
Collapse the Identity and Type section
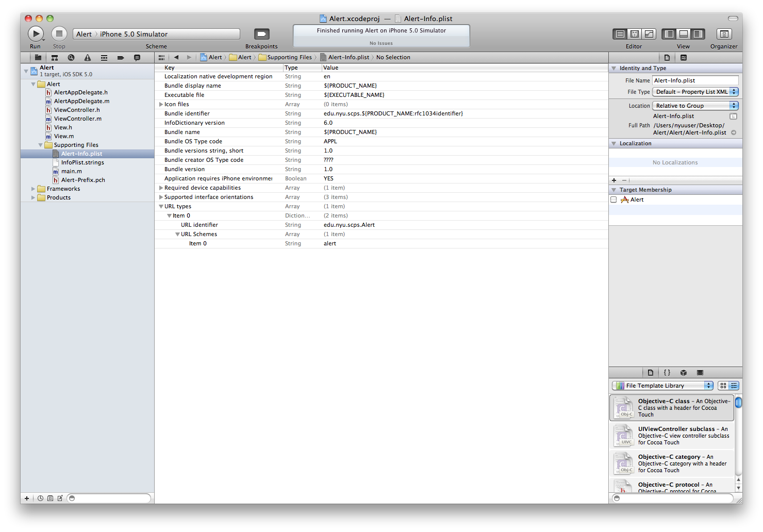click(x=613, y=69)
